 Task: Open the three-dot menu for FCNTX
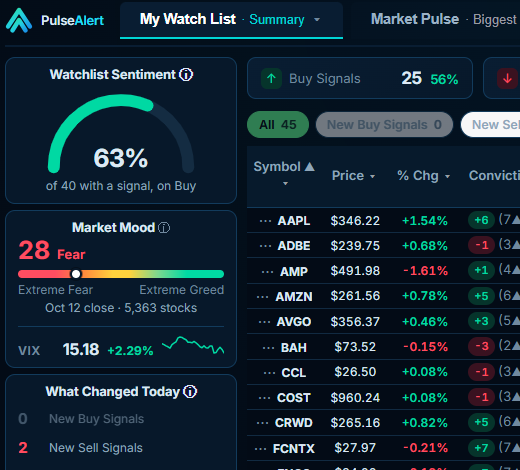pyautogui.click(x=260, y=449)
